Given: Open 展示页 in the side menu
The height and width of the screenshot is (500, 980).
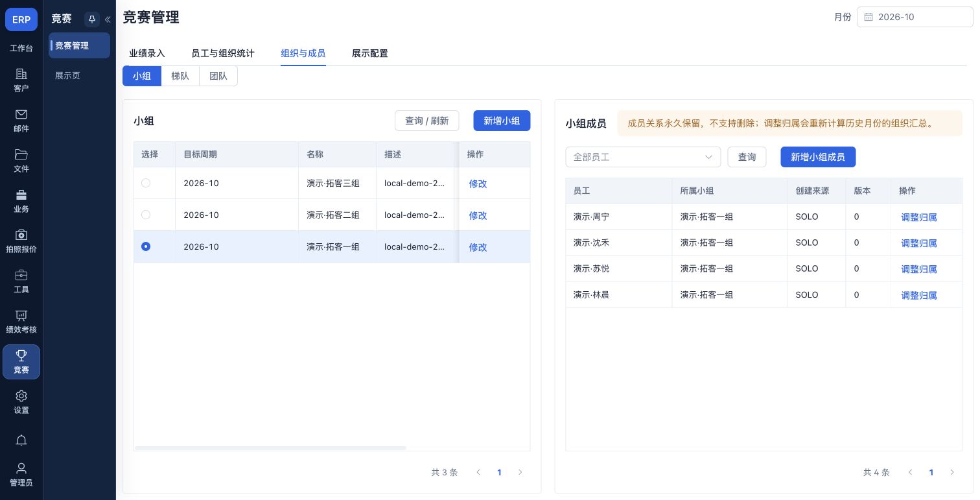Looking at the screenshot, I should click(67, 75).
